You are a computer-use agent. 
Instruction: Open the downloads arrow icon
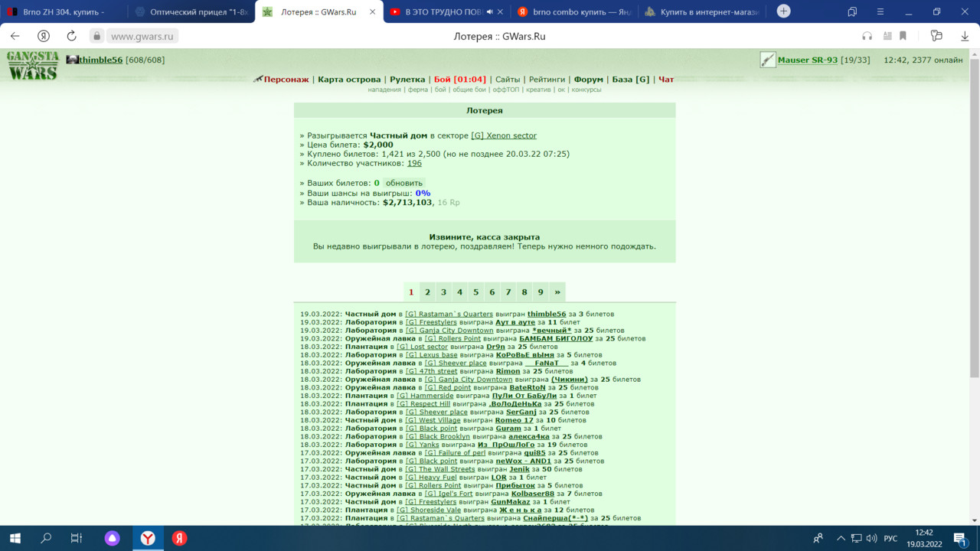(965, 36)
